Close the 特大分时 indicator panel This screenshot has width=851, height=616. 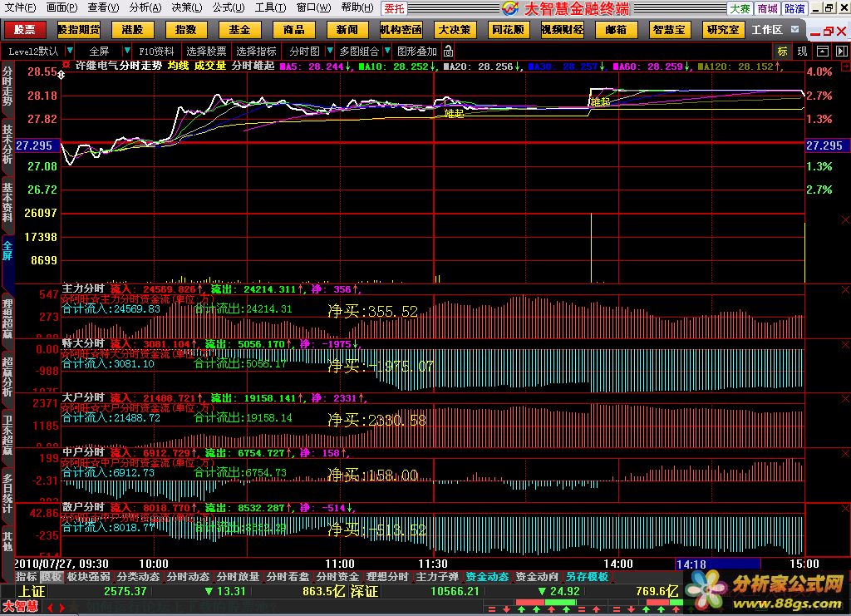(x=845, y=345)
